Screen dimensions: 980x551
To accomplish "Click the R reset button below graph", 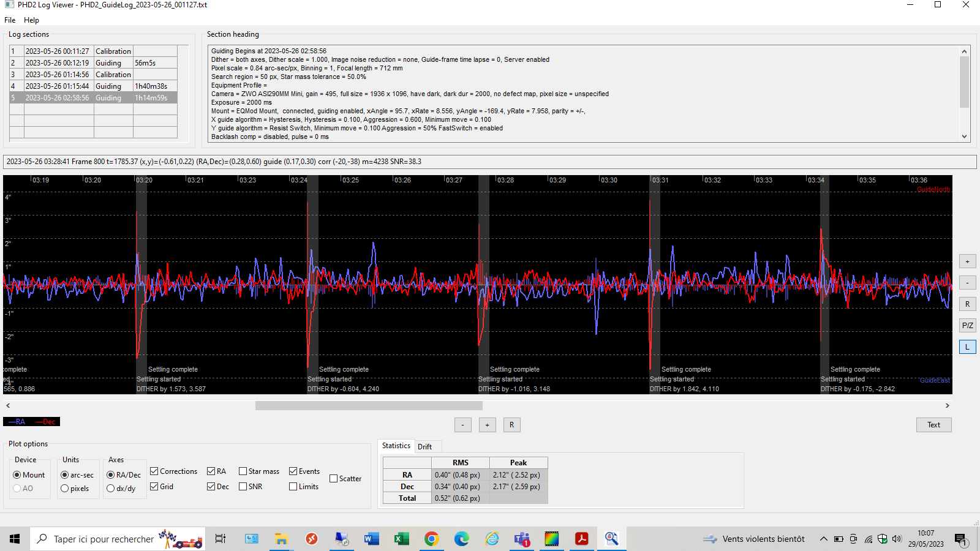I will 511,425.
